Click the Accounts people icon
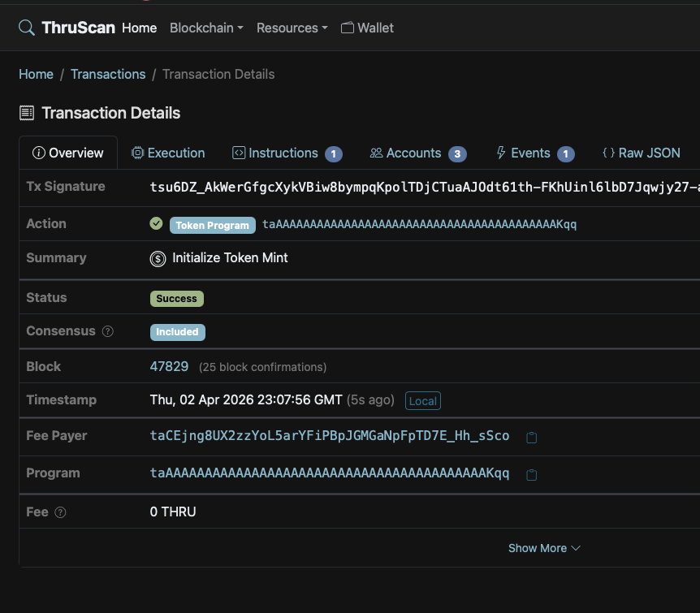The width and height of the screenshot is (700, 613). (376, 153)
